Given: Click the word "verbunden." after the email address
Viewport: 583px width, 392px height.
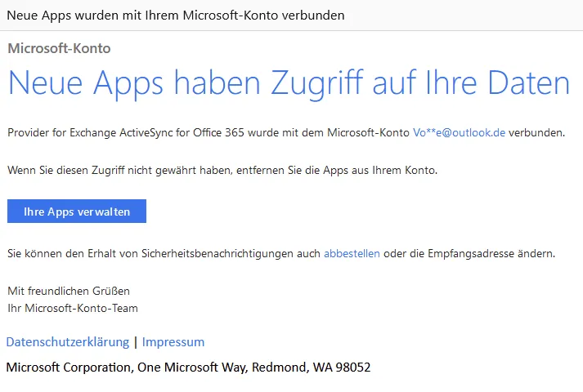Looking at the screenshot, I should pyautogui.click(x=536, y=132).
